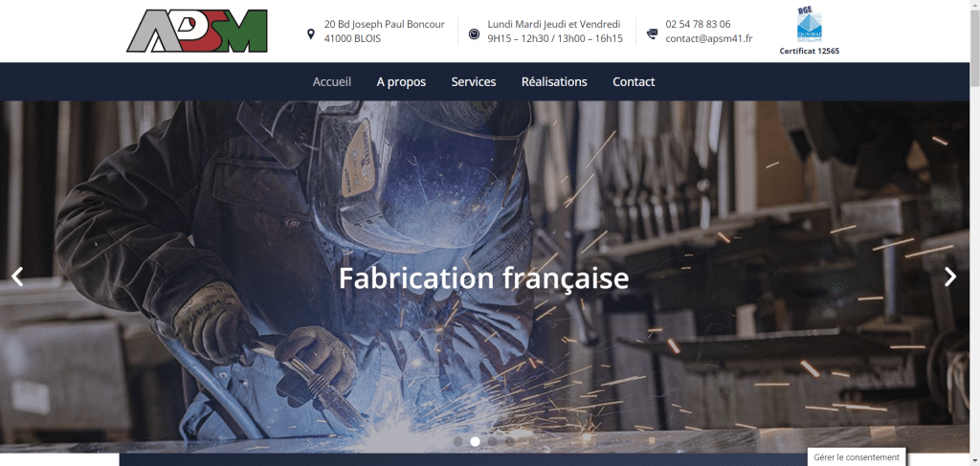Open the RGE Qualibat certificate badge
The height and width of the screenshot is (466, 980).
point(810,24)
